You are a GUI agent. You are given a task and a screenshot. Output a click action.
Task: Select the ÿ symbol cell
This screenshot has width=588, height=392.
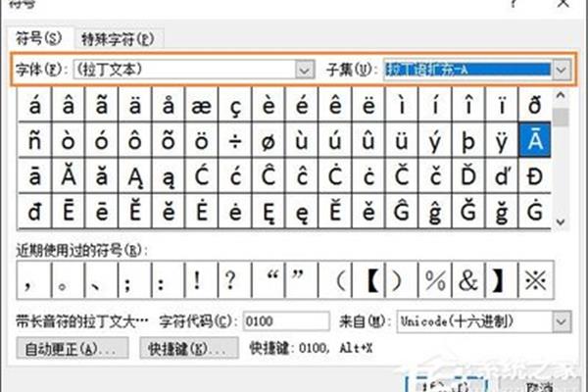[x=502, y=141]
